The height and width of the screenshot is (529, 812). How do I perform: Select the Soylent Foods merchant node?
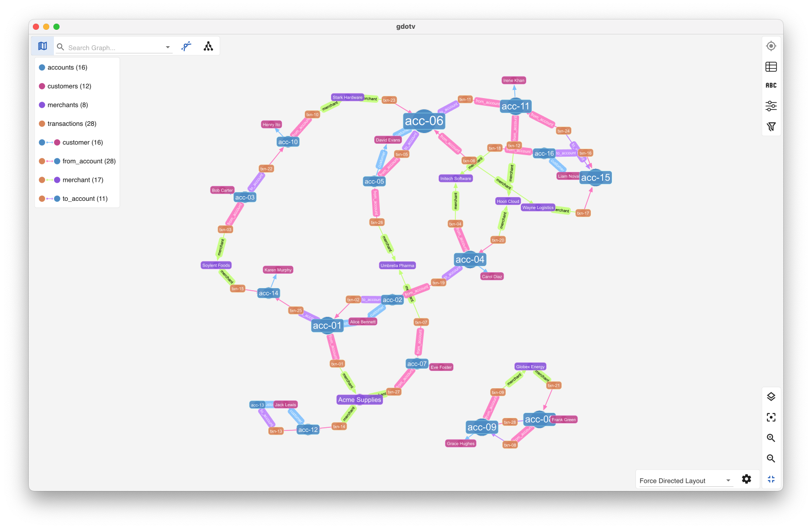[x=216, y=266]
